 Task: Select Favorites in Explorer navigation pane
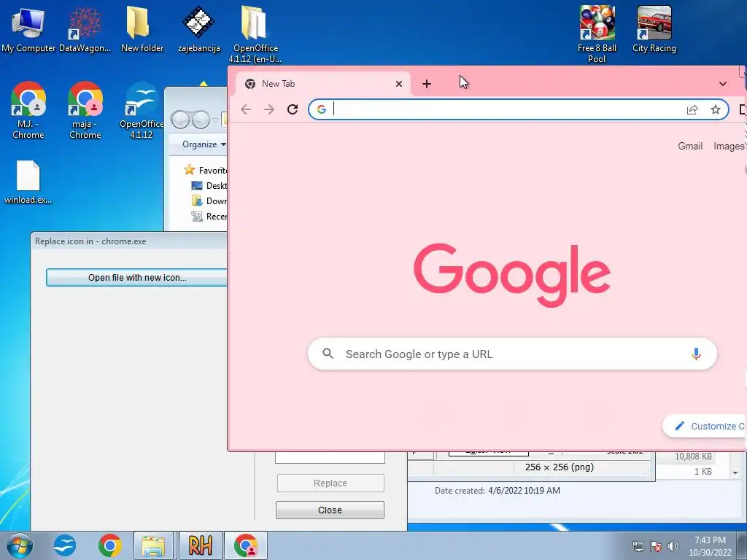coord(205,170)
